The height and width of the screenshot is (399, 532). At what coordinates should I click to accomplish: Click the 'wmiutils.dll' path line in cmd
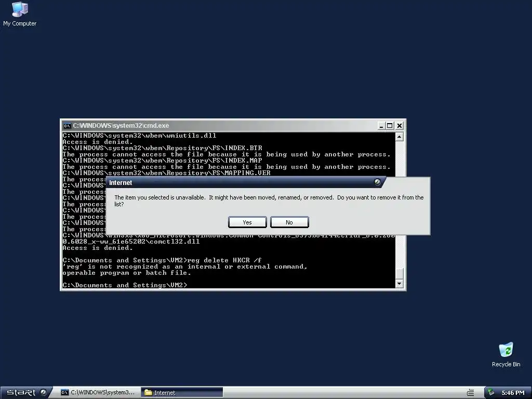139,136
